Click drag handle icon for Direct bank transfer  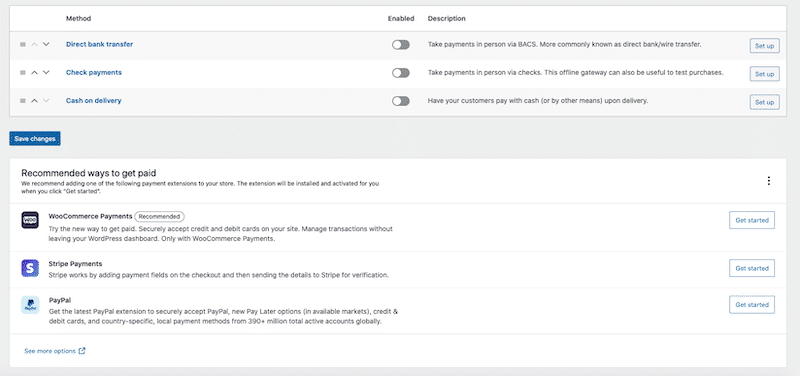click(x=22, y=44)
